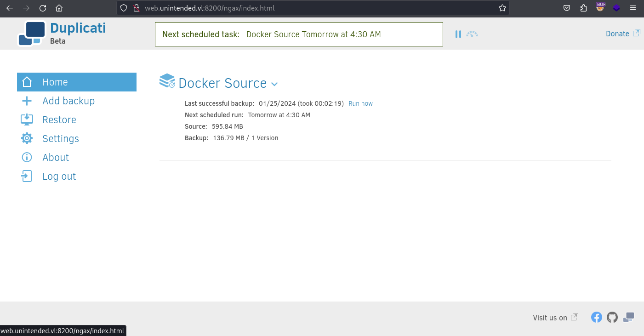Open the Pocket save icon

567,8
